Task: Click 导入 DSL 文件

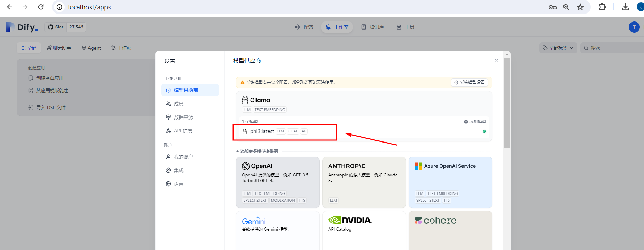Action: tap(47, 107)
